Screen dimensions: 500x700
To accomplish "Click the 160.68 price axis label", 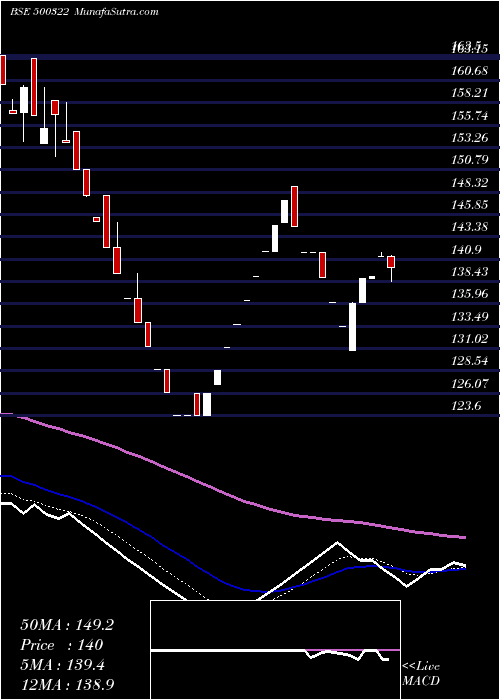I will click(x=470, y=71).
